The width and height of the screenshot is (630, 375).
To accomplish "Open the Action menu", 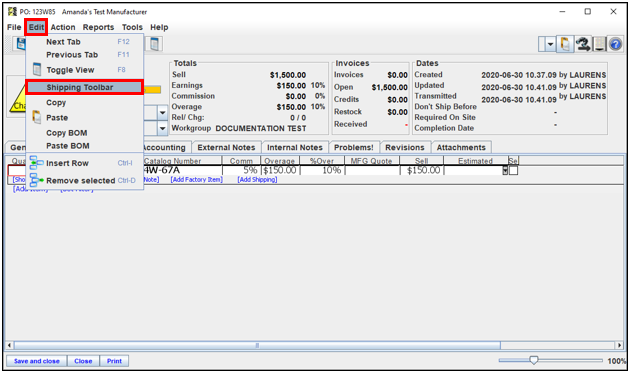I will pyautogui.click(x=63, y=27).
